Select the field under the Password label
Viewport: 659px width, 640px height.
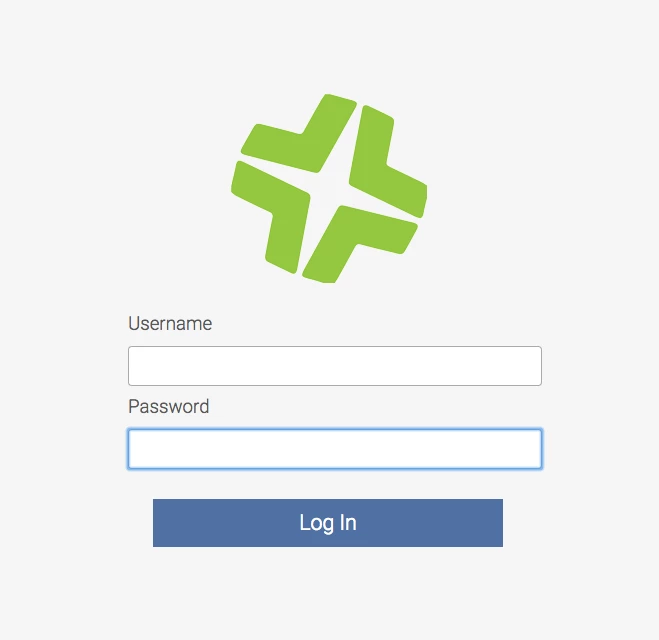[x=335, y=449]
